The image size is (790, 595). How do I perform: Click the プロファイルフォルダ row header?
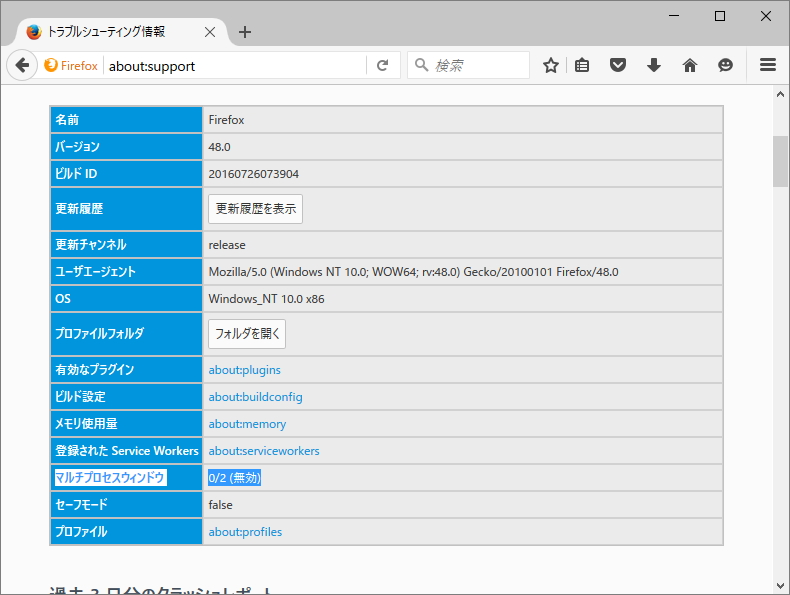pyautogui.click(x=126, y=334)
